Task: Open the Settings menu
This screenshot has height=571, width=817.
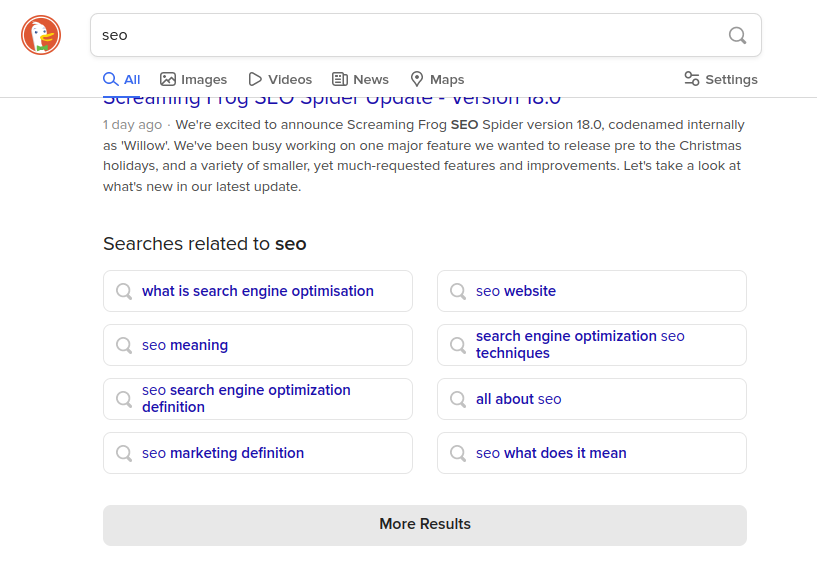Action: coord(721,79)
